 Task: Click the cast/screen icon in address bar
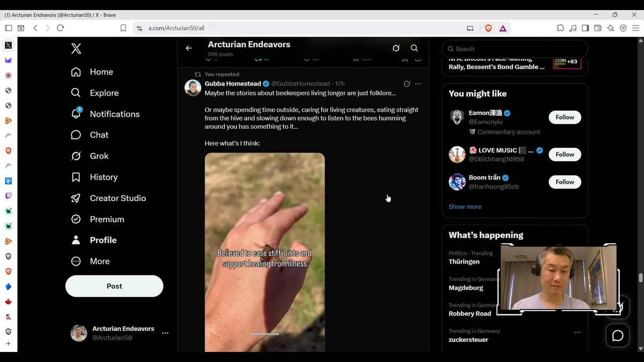(470, 28)
